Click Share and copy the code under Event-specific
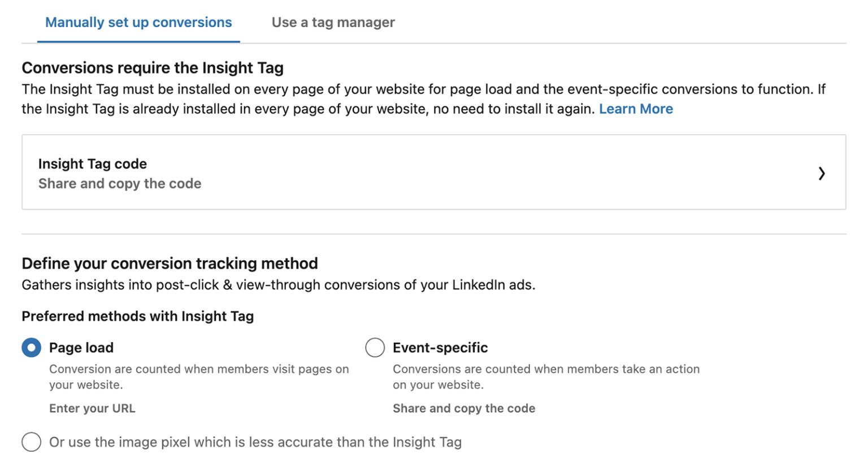Screen dimensions: 868x466 464,408
